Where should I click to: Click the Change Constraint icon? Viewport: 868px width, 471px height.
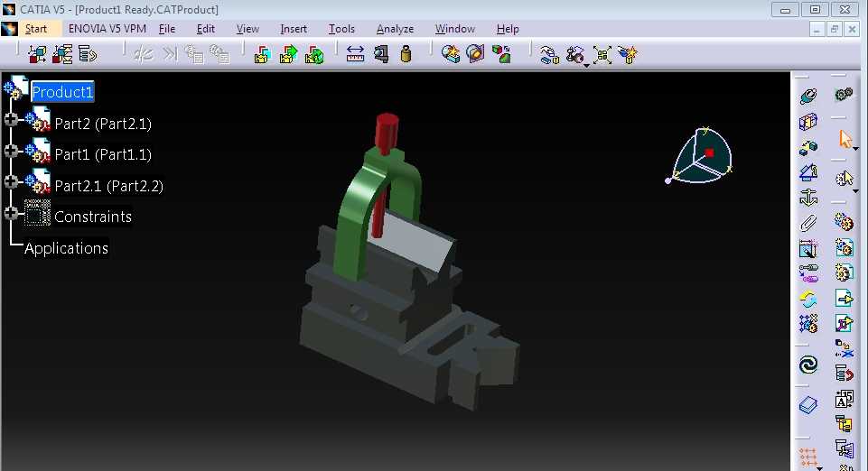click(808, 299)
